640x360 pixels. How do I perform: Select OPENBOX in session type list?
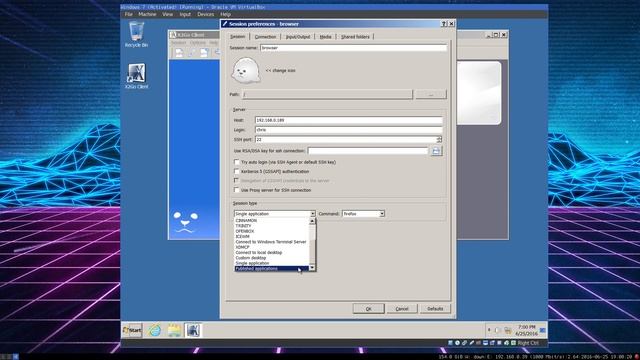[x=271, y=231]
